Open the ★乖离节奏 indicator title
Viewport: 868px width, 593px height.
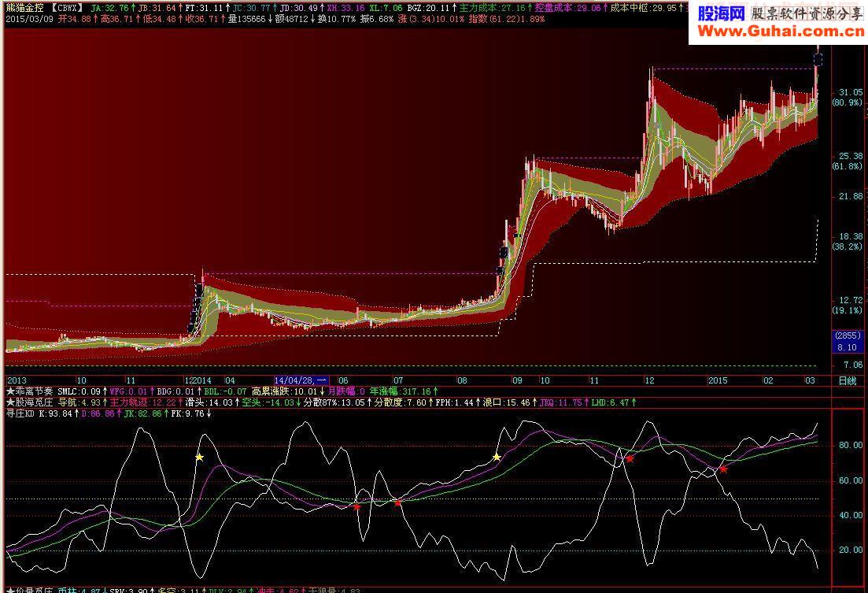point(30,391)
